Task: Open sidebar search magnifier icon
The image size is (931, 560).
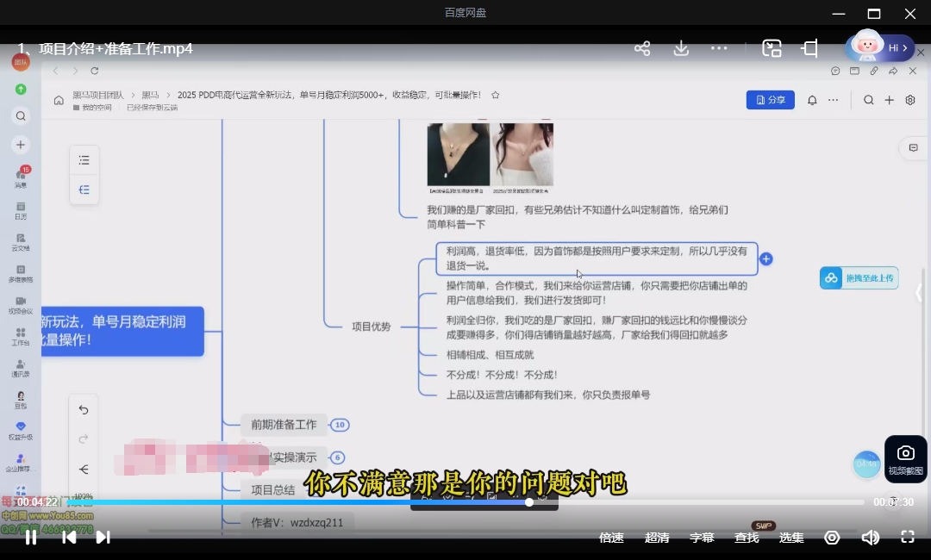Action: (21, 115)
